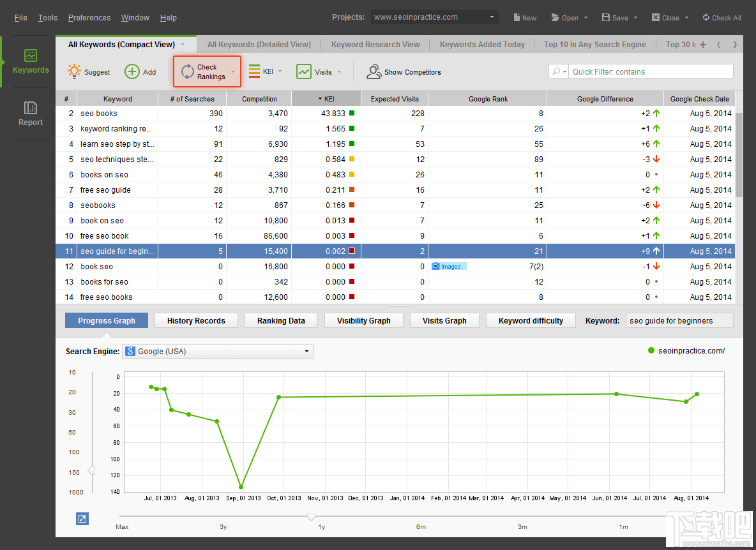Show the Visits Graph
The image size is (756, 550).
[444, 321]
